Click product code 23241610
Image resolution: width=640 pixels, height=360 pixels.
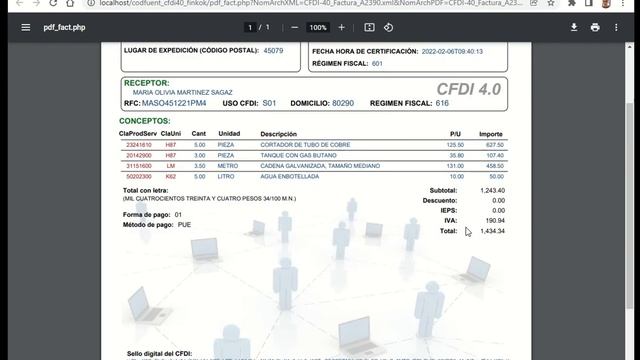tap(139, 145)
